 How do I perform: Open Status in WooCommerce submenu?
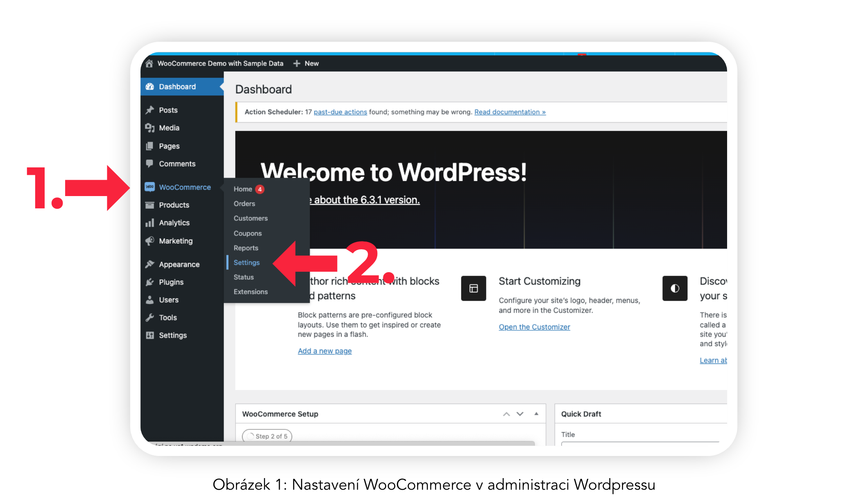[244, 277]
